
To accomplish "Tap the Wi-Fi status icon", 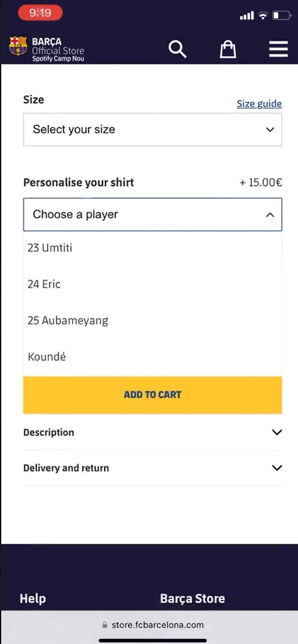I will 263,15.
